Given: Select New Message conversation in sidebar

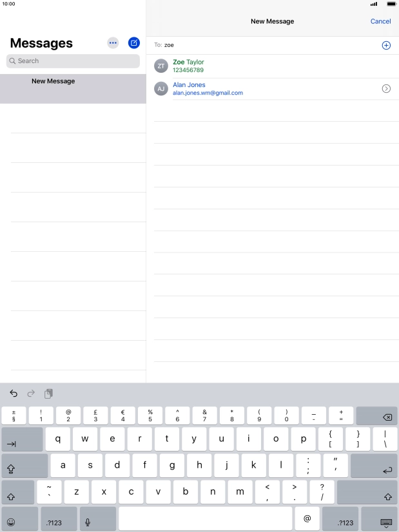Looking at the screenshot, I should [x=73, y=88].
